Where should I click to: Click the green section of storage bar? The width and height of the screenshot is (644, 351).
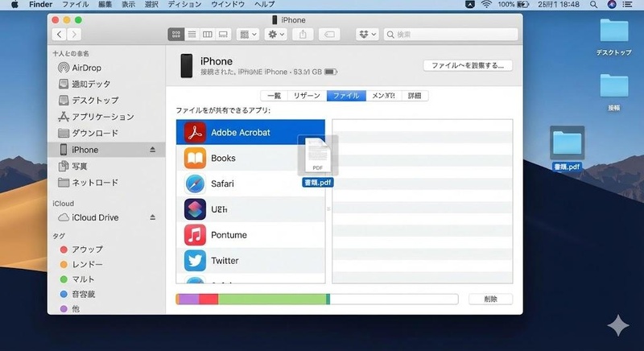[x=272, y=299]
